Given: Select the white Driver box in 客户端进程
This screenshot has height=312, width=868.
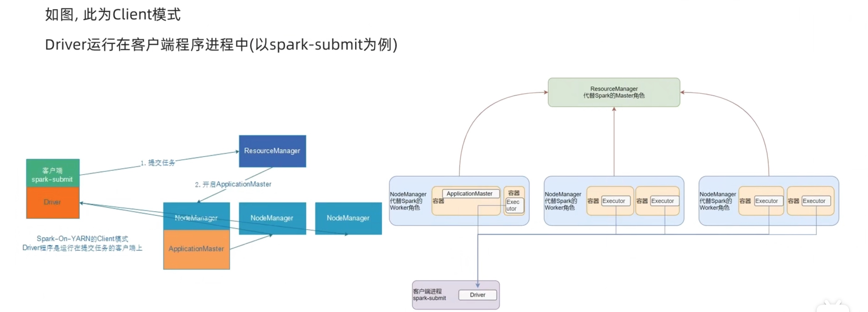Looking at the screenshot, I should click(x=477, y=295).
